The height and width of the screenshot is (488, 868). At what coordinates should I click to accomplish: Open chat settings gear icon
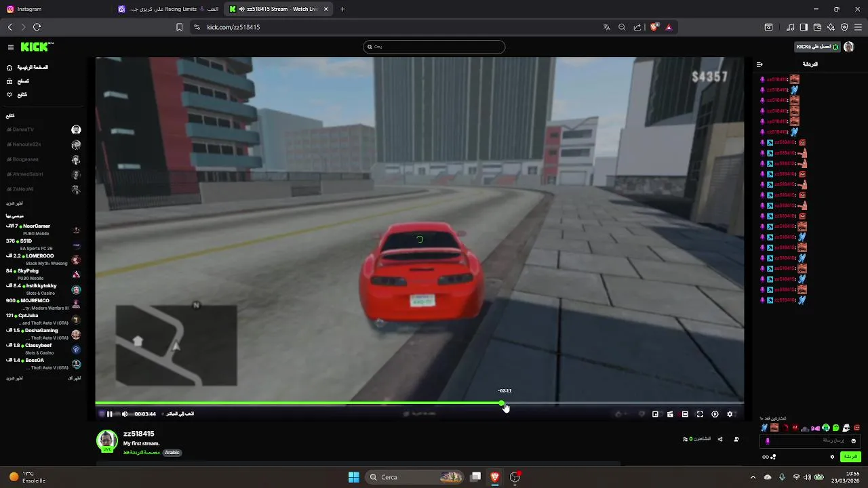(832, 457)
